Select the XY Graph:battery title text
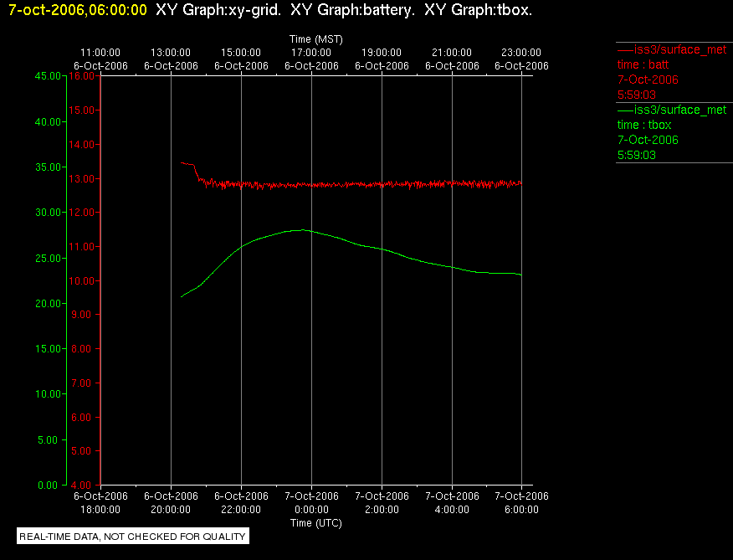The width and height of the screenshot is (733, 560). pyautogui.click(x=352, y=10)
